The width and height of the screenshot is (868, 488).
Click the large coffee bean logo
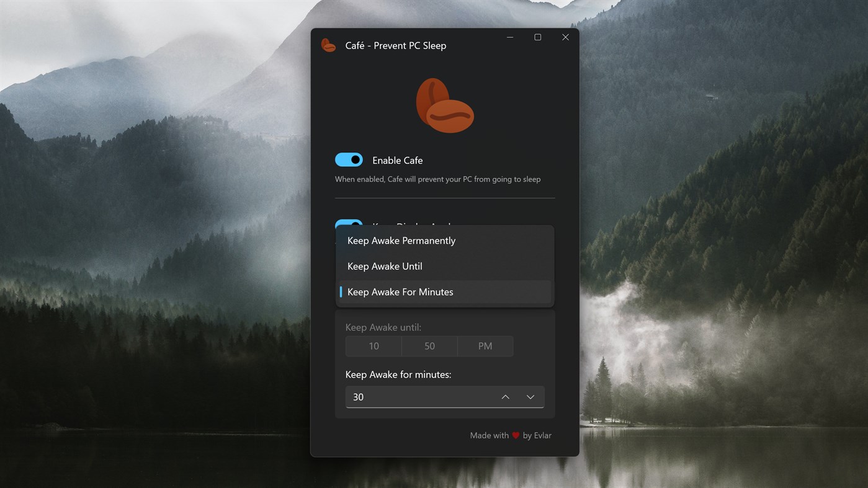click(444, 104)
